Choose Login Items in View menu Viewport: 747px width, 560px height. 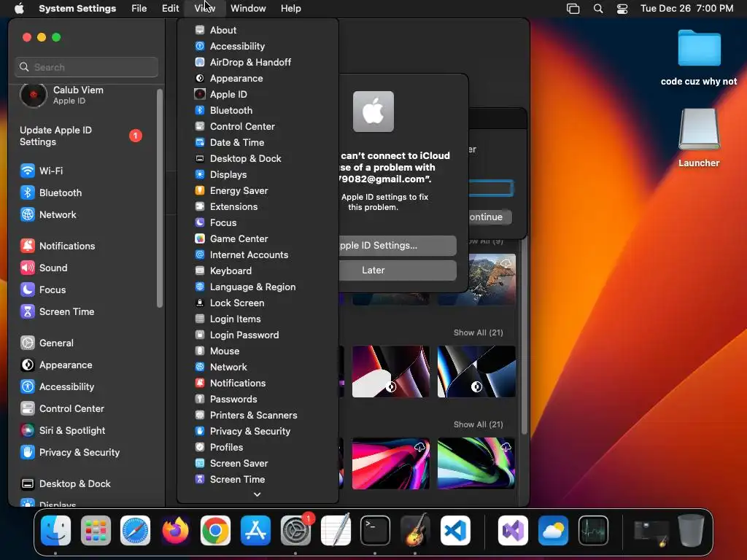(x=258, y=319)
